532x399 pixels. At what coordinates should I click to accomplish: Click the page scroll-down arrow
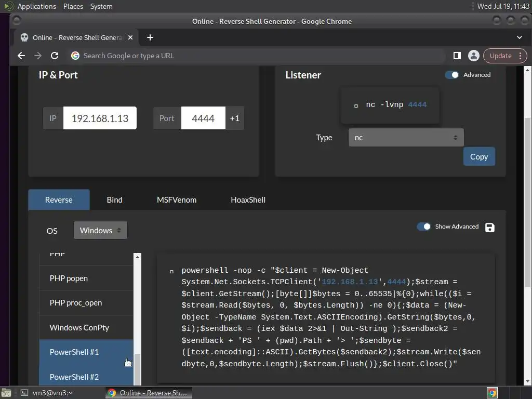tap(527, 382)
